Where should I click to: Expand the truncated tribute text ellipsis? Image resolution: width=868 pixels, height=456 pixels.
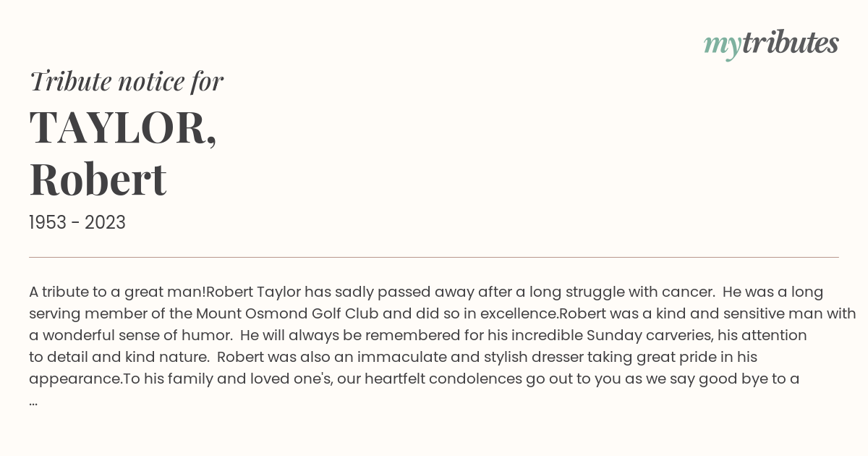(33, 402)
